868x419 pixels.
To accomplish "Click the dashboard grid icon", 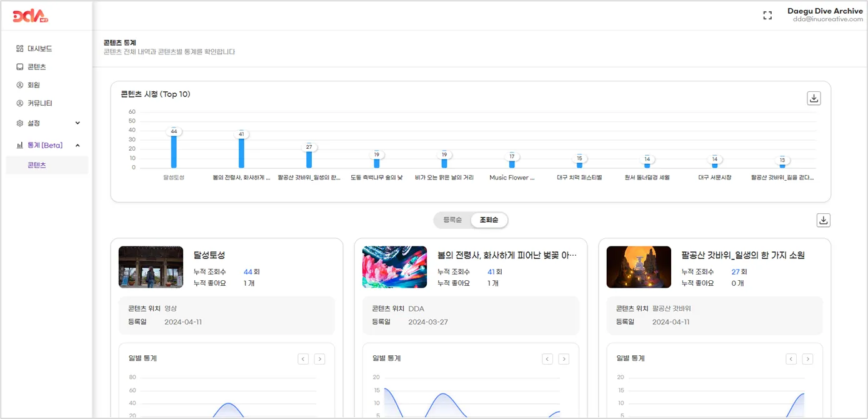I will tap(19, 48).
